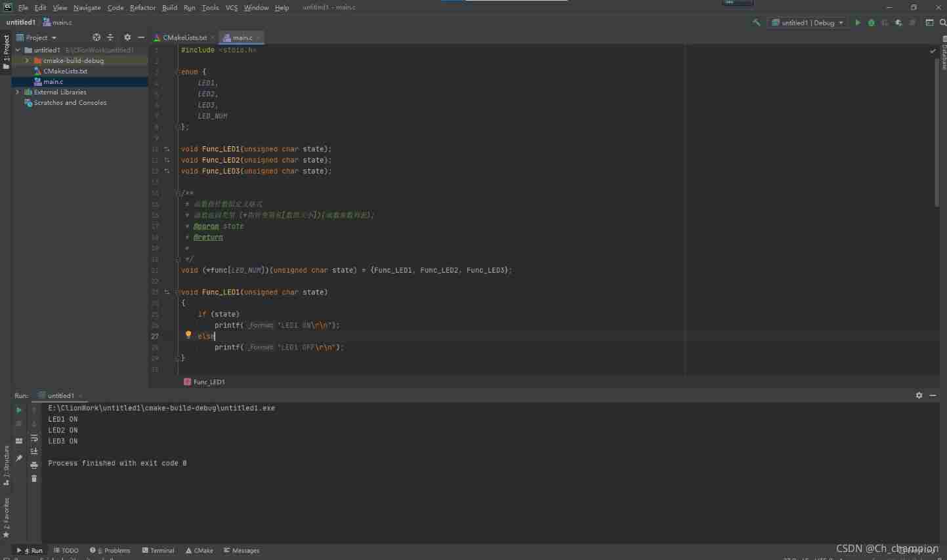This screenshot has width=947, height=560.
Task: Fold Func_LED1 function body at line 23
Action: (178, 292)
